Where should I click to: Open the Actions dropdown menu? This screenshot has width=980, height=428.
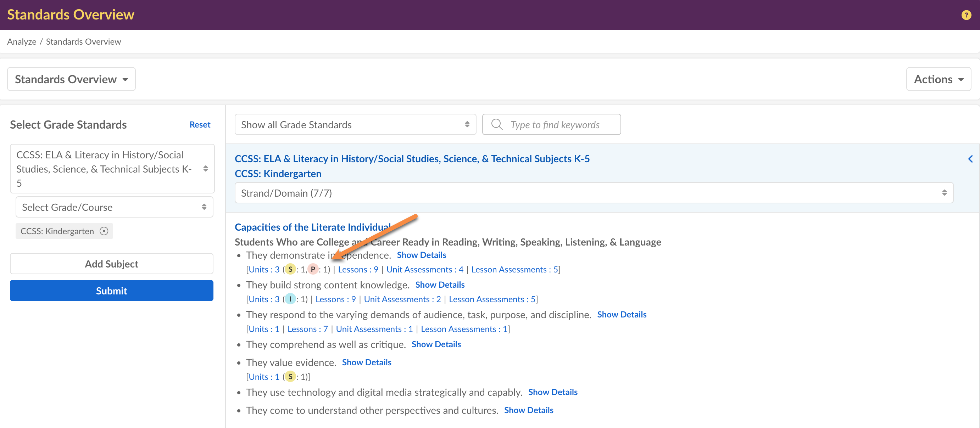938,79
